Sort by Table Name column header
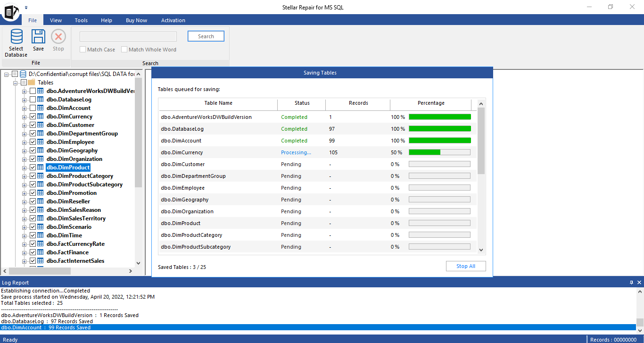The image size is (644, 343). [218, 103]
